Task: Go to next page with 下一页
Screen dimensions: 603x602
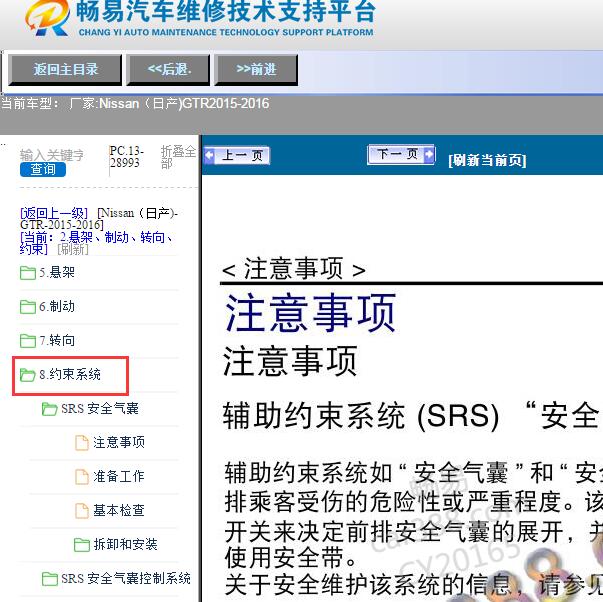Action: 401,155
